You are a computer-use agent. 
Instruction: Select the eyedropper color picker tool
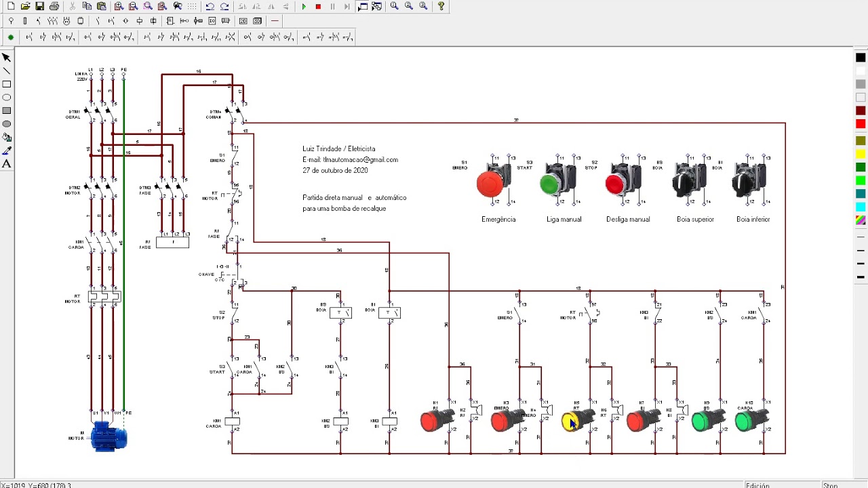(7, 150)
